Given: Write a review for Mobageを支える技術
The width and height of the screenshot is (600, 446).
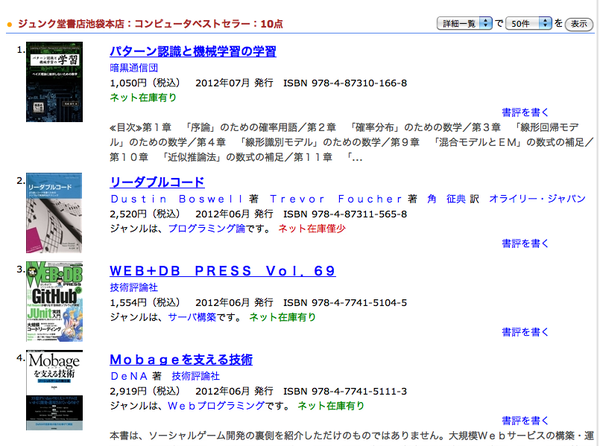Looking at the screenshot, I should coord(525,421).
